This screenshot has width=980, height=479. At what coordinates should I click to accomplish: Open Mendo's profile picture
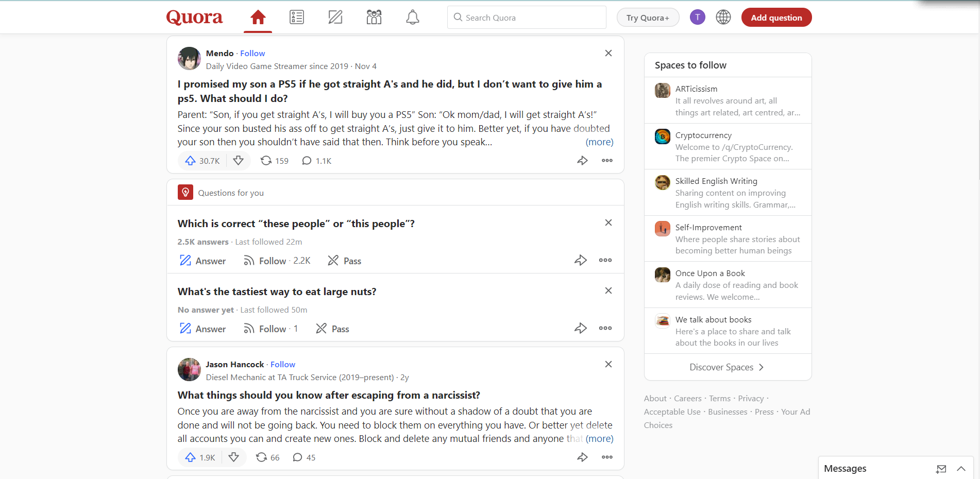coord(189,59)
